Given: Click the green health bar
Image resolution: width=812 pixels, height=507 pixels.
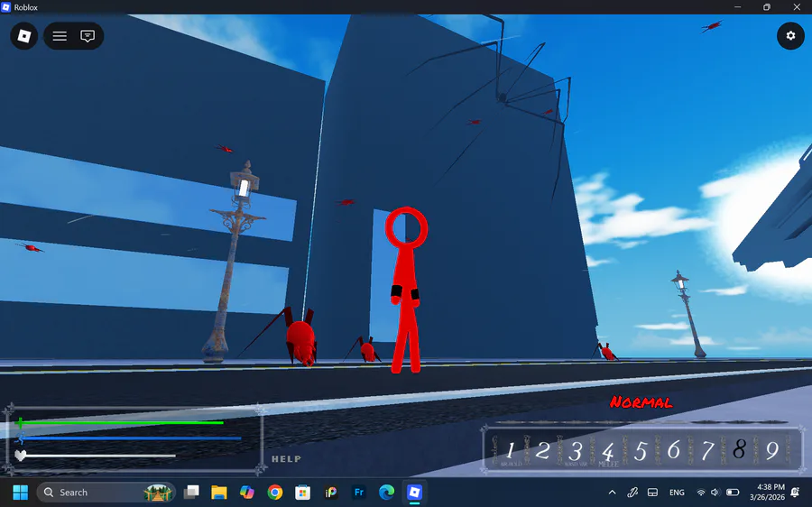Looking at the screenshot, I should tap(125, 423).
